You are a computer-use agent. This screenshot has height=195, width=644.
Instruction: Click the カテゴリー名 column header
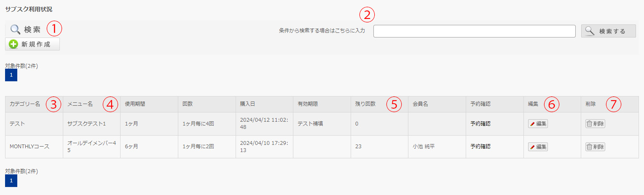point(25,104)
